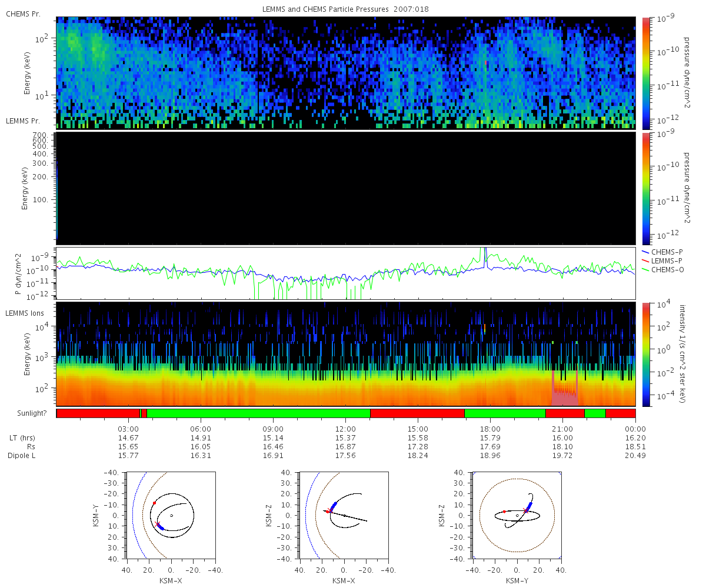Click the CHEMS pressure color bar
Screen dimensions: 706x588
(647, 73)
